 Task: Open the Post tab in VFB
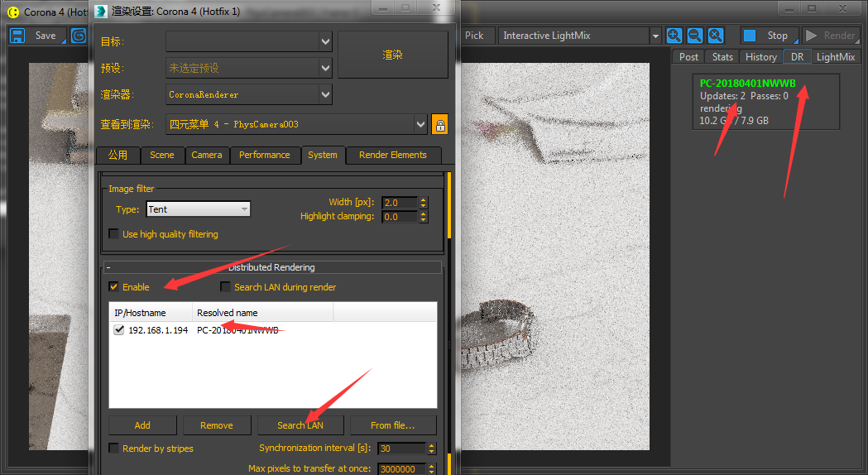pos(688,57)
